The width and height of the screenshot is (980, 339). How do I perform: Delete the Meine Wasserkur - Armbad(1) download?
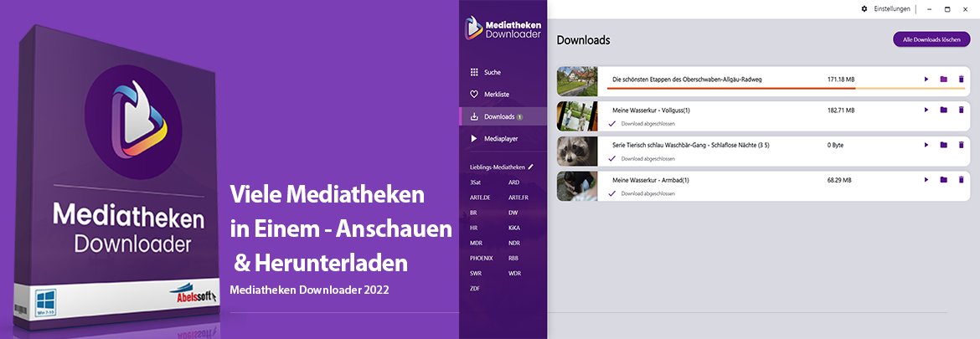coord(962,180)
